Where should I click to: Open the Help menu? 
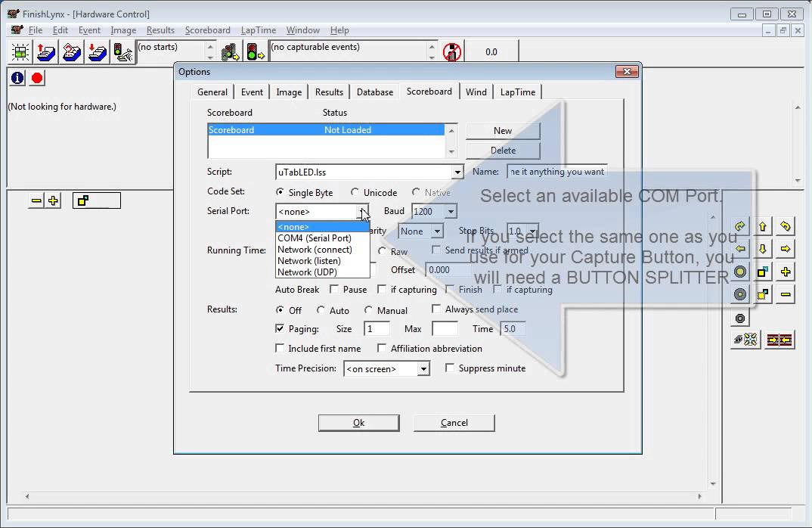(x=339, y=30)
